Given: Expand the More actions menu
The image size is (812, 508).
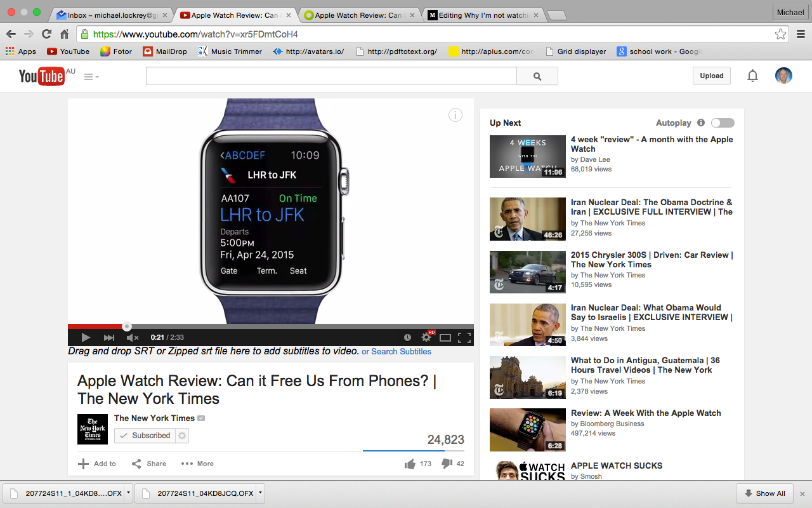Looking at the screenshot, I should 197,464.
